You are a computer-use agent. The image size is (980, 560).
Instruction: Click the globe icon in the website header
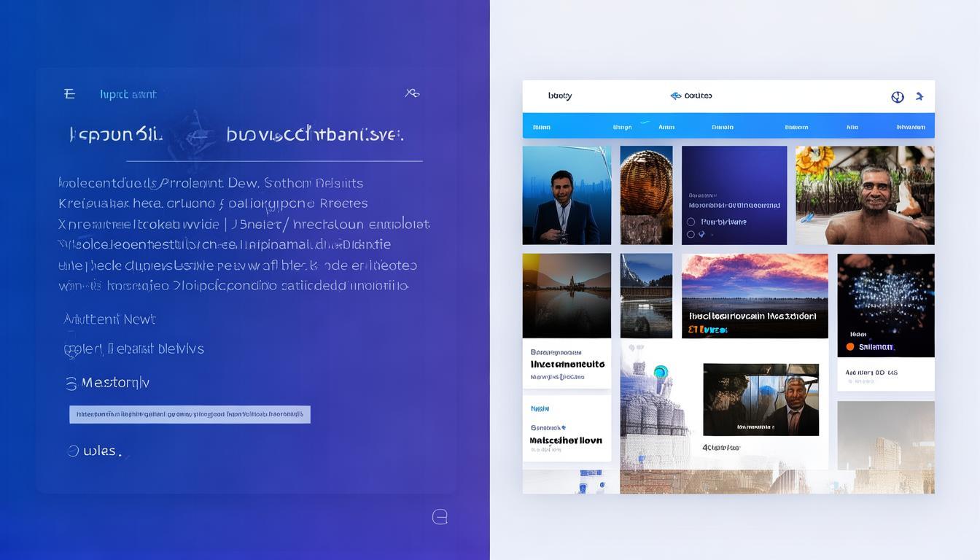click(x=898, y=97)
